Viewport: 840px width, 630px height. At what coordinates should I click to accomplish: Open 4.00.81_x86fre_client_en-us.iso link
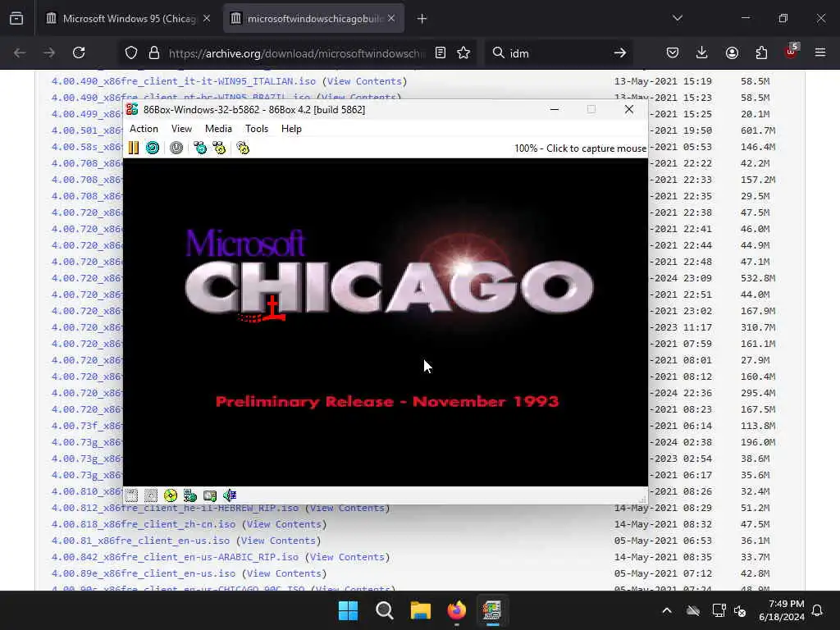[x=140, y=541]
